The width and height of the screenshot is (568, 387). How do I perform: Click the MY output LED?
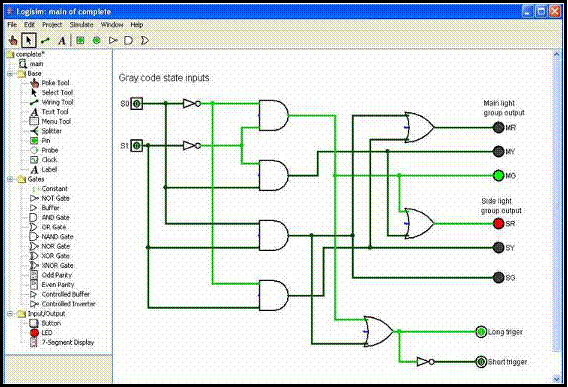coord(498,151)
